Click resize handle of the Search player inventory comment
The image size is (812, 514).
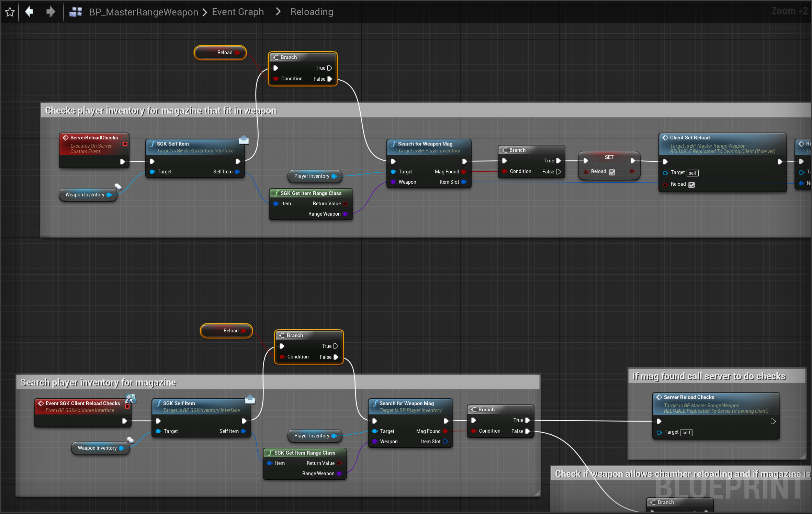click(537, 493)
